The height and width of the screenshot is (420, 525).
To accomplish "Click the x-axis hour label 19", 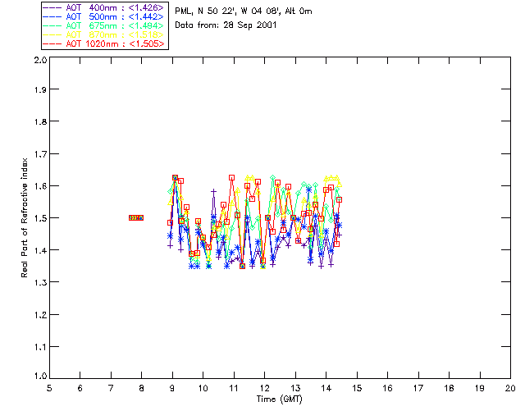I will pos(480,388).
